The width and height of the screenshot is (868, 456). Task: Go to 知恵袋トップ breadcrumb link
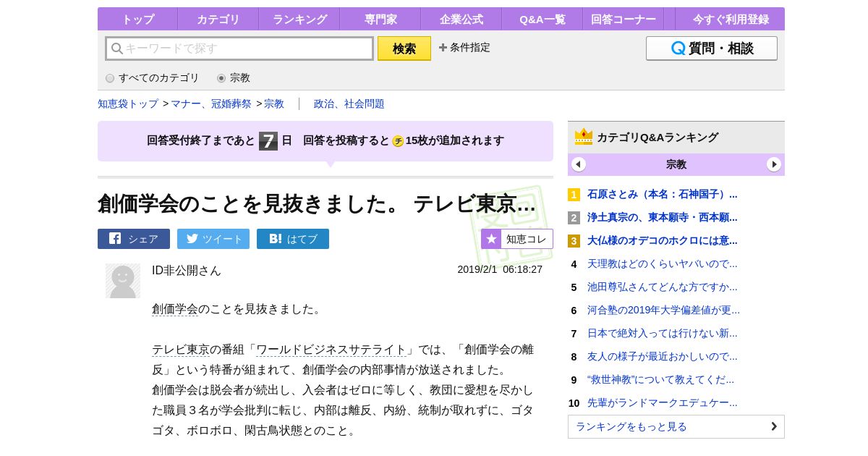(128, 104)
